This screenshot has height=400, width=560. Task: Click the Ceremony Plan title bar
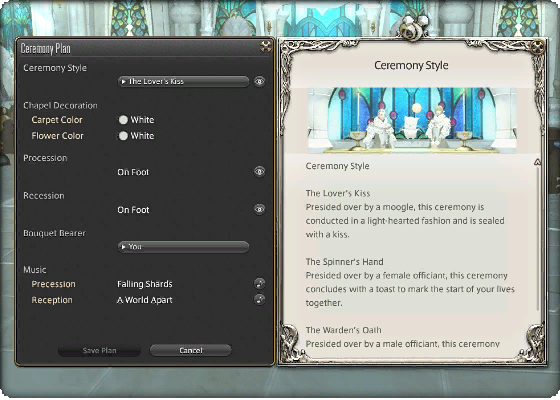point(139,48)
